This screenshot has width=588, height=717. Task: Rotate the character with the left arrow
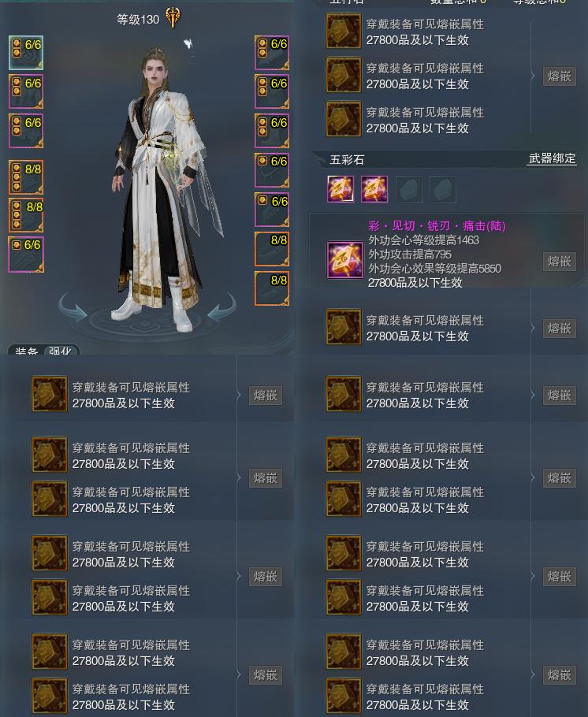pyautogui.click(x=73, y=306)
